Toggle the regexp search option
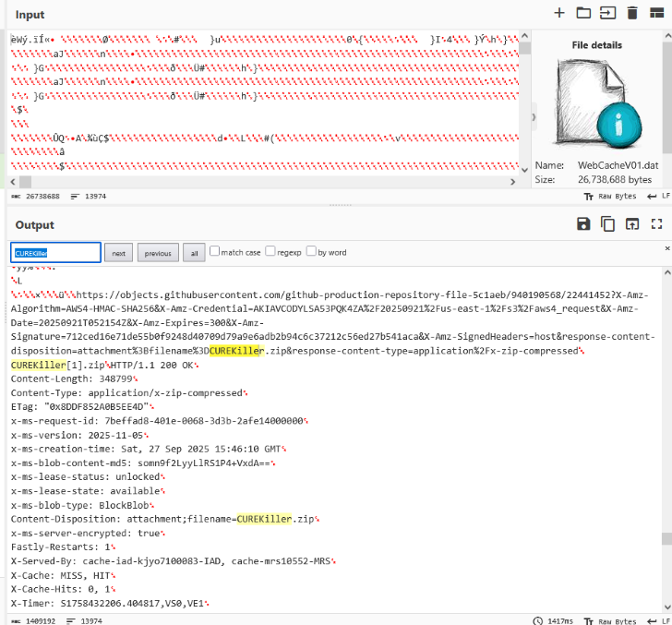 (270, 251)
